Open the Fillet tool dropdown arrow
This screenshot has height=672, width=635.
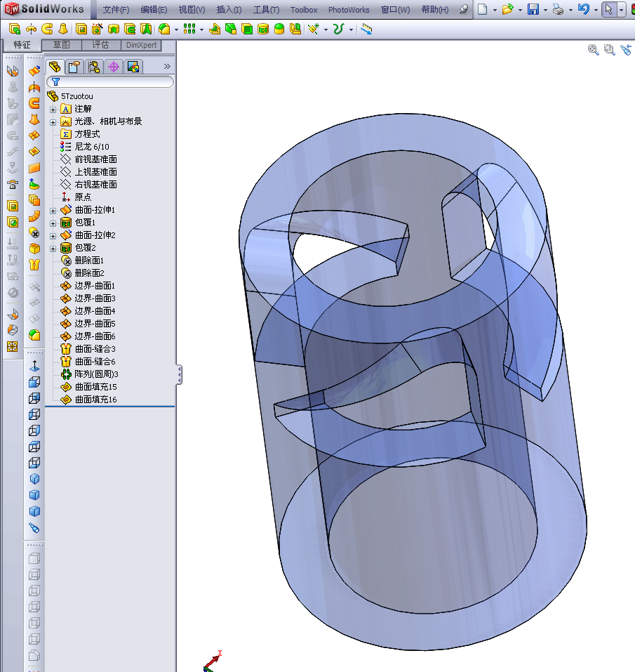click(x=176, y=29)
